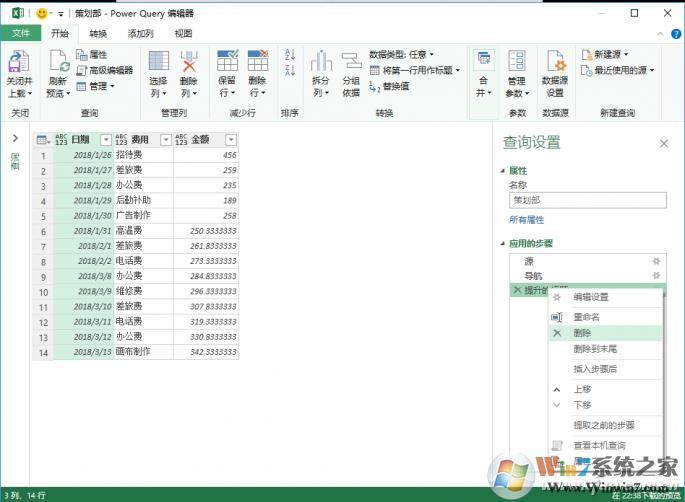685x502 pixels.
Task: Click the 选择列 choose columns icon
Action: click(158, 63)
